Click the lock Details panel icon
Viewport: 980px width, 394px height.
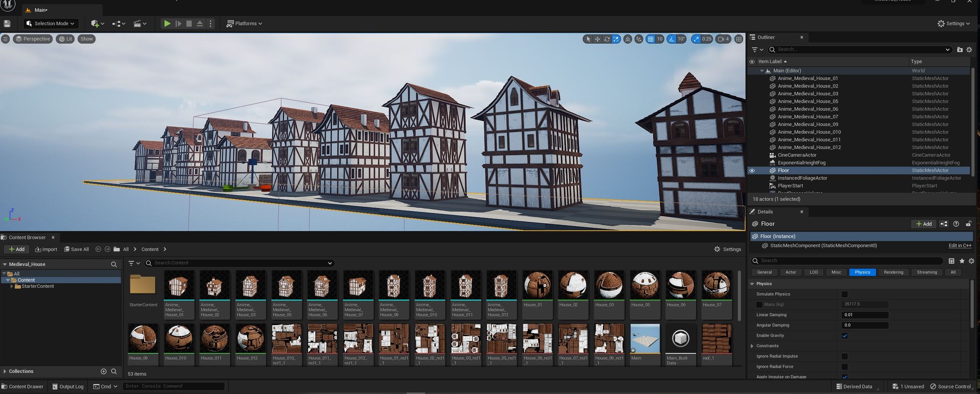click(968, 224)
